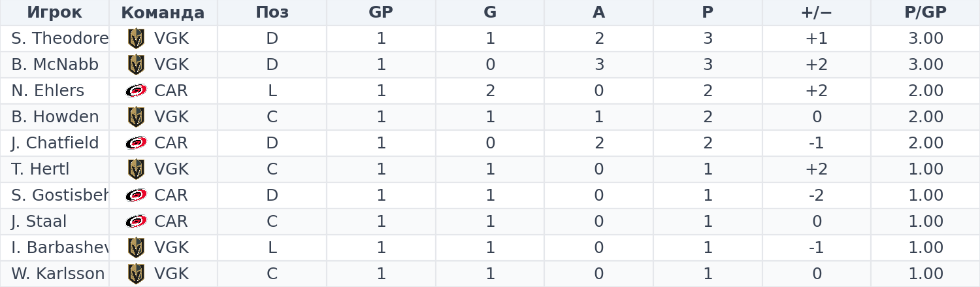
Task: Click the VGK logo beside S. Theodore
Action: click(136, 39)
